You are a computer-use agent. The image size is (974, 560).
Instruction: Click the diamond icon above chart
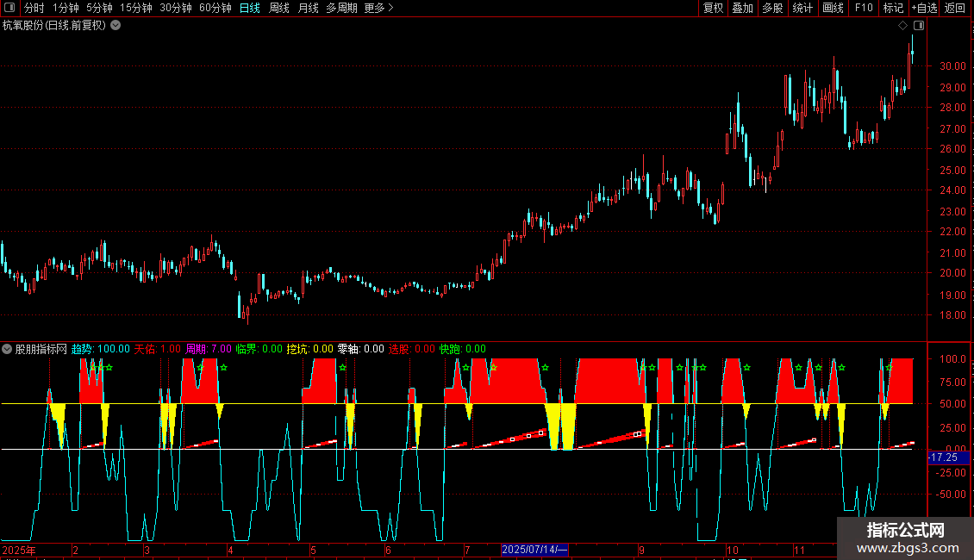pos(902,26)
